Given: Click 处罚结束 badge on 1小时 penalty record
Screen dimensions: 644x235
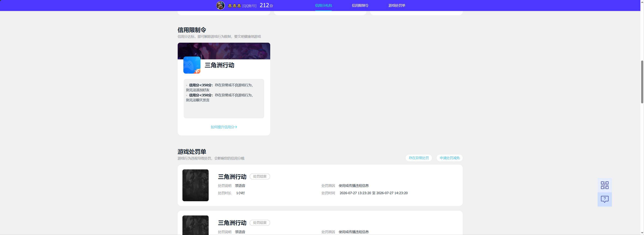Looking at the screenshot, I should [x=260, y=176].
